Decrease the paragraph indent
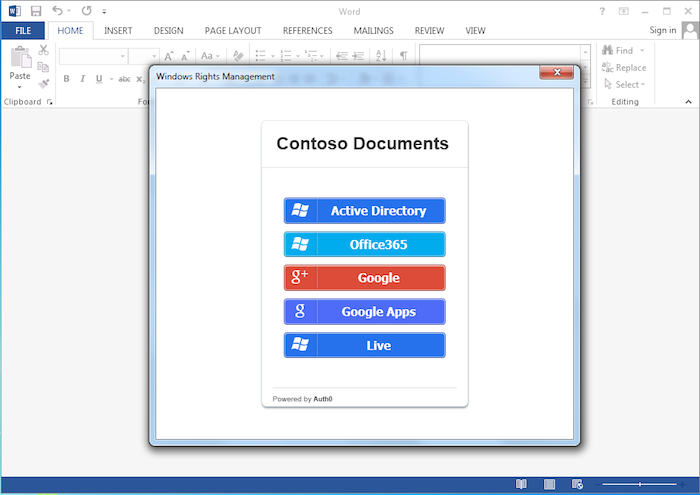Viewport: 700px width, 495px height. (x=342, y=56)
